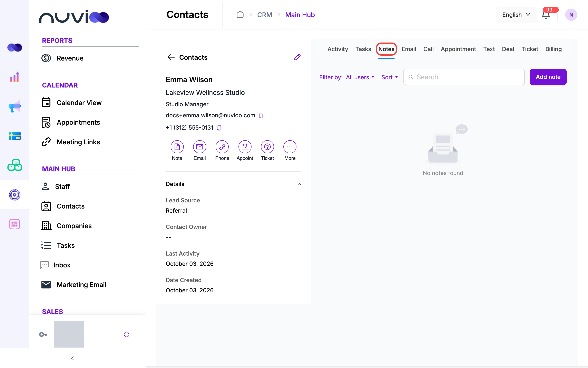The width and height of the screenshot is (588, 368).
Task: Open the pink form rail icon
Action: tap(14, 224)
